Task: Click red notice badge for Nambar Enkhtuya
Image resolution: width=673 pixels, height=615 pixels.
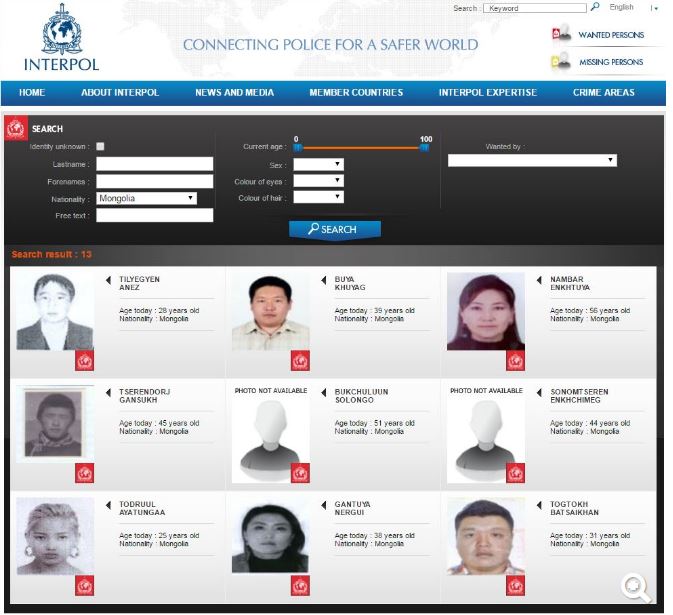Action: tap(515, 361)
